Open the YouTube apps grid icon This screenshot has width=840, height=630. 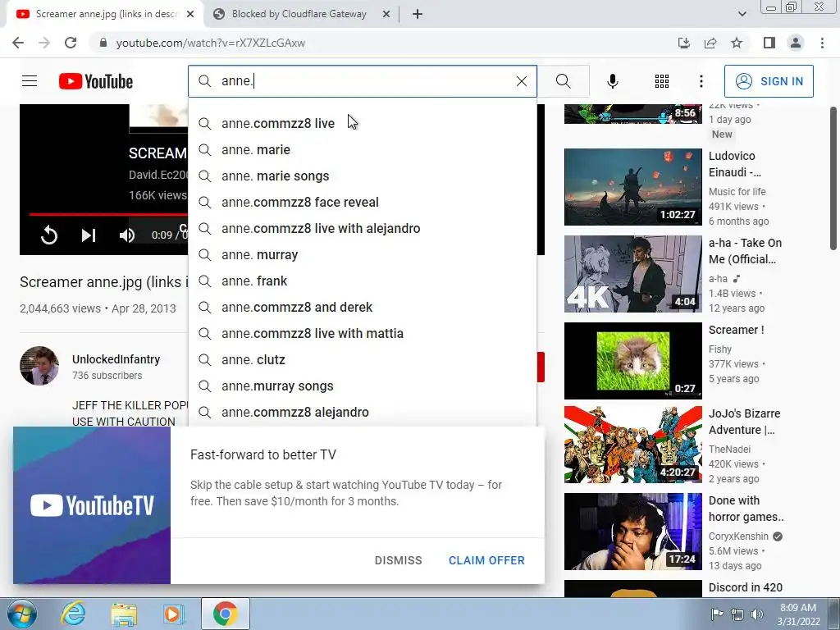pyautogui.click(x=662, y=81)
